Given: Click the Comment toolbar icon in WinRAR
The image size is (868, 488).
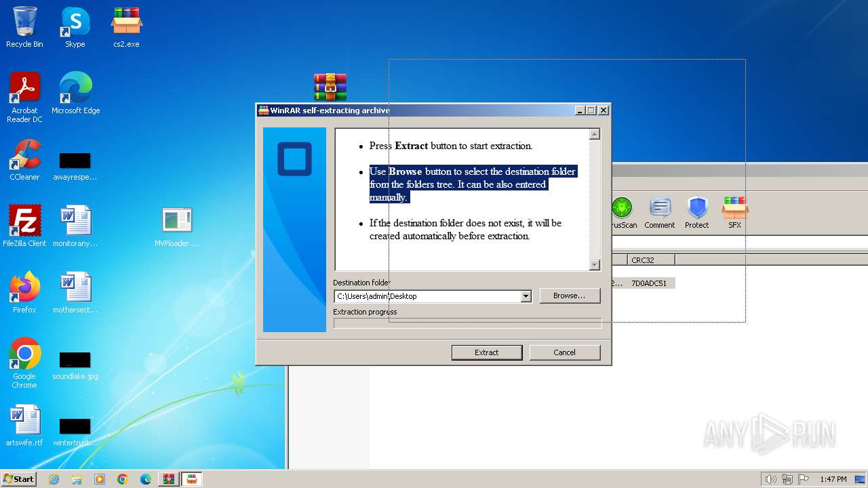Looking at the screenshot, I should click(659, 213).
